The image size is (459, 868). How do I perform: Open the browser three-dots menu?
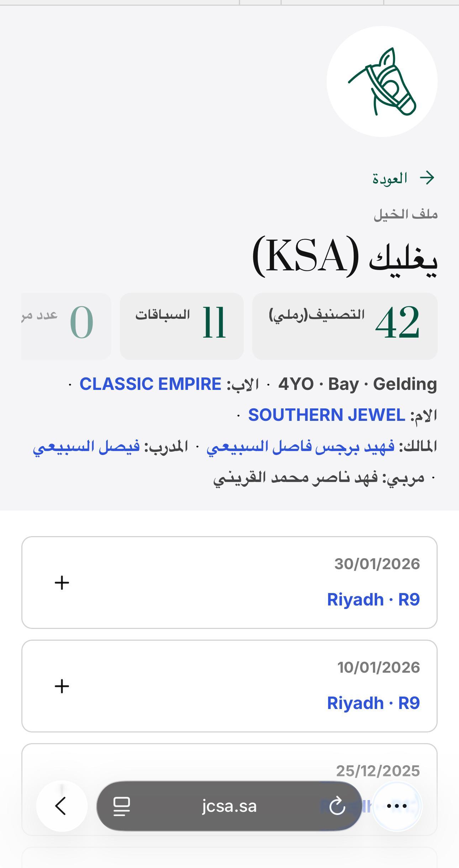click(397, 806)
